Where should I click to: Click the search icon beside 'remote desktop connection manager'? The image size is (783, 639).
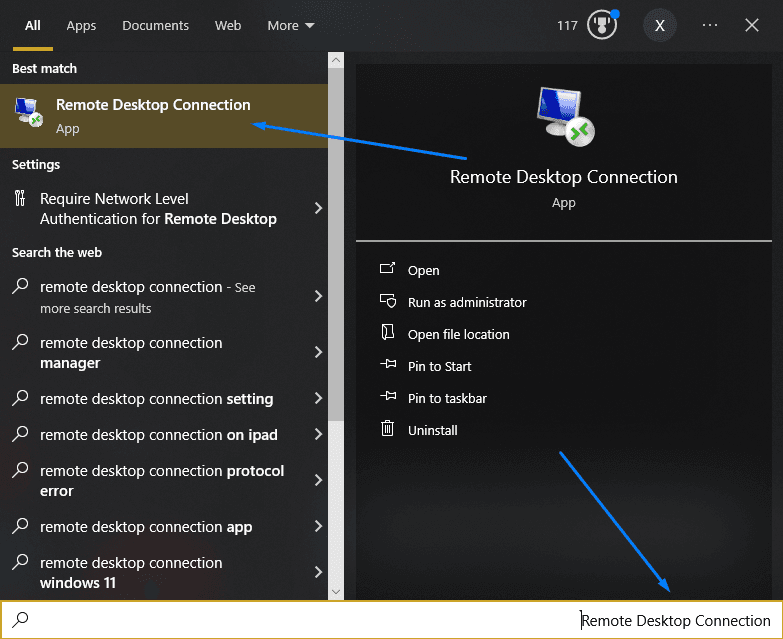[x=20, y=342]
